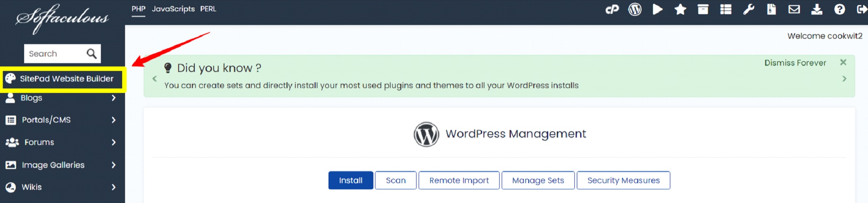
Task: Click the WordPress Management logo
Action: tap(426, 134)
